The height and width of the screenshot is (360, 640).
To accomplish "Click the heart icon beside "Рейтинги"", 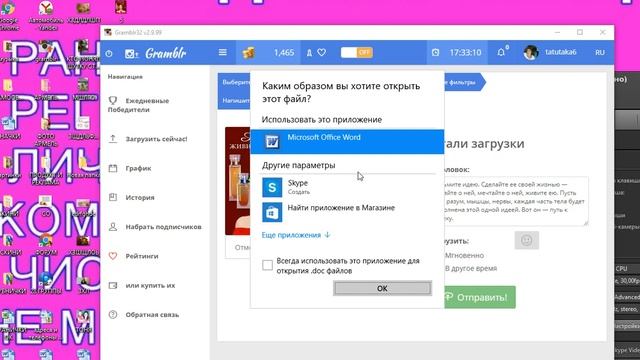I will point(113,256).
